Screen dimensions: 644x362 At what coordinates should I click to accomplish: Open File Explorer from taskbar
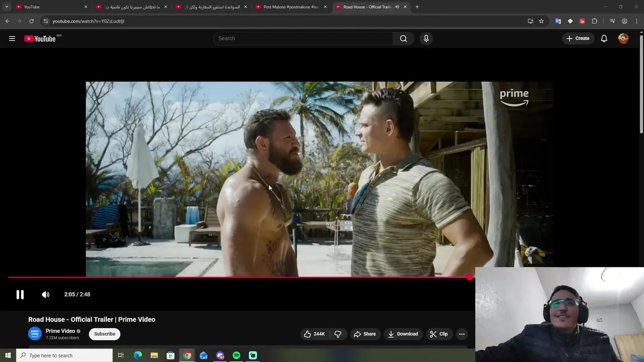click(154, 355)
